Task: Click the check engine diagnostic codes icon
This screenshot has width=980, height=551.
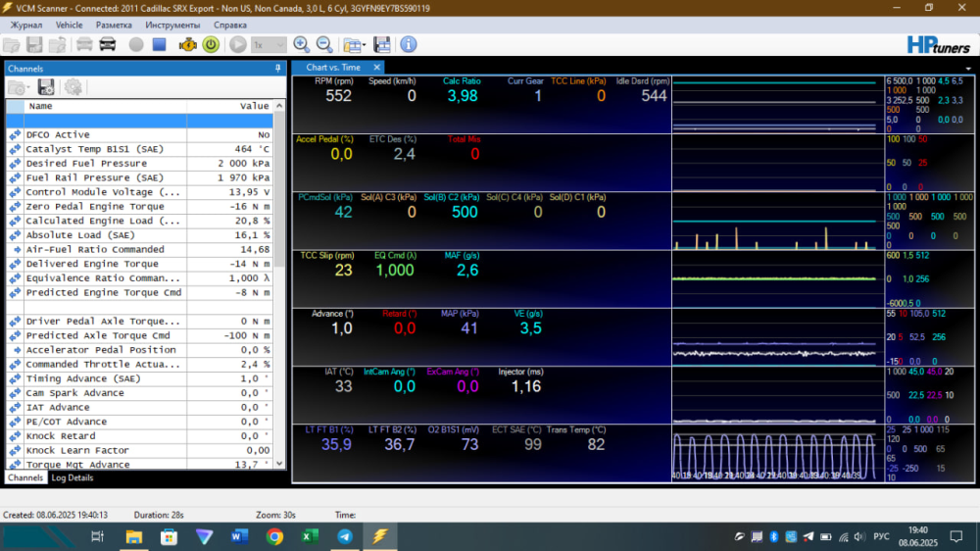Action: pos(186,44)
